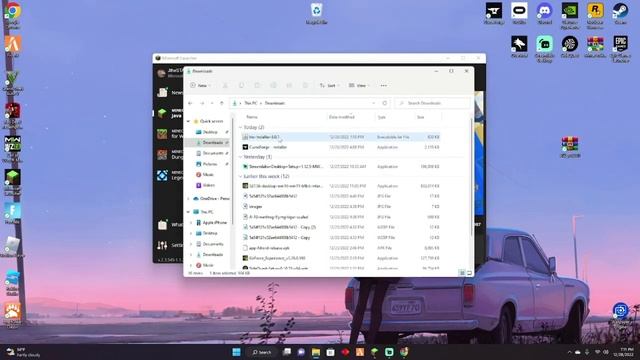Open Recycle Bin on the desktop
Screen dimensions: 640x360
[x=316, y=13]
